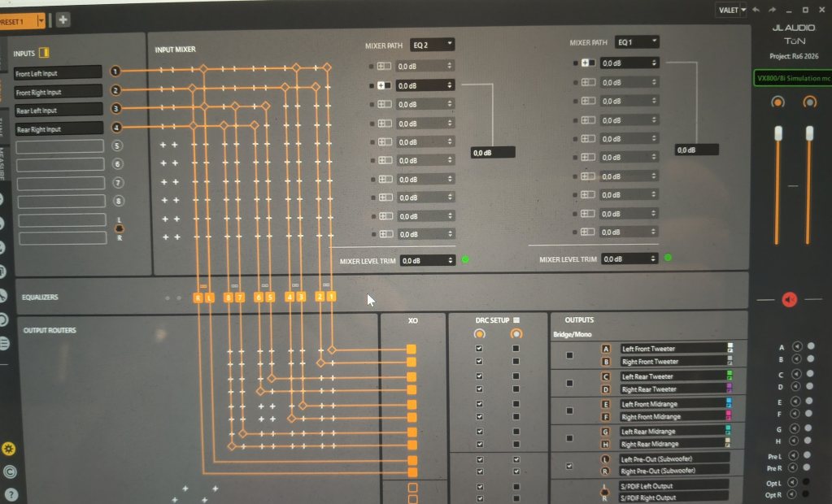The image size is (832, 504).
Task: Toggle first DRC checkbox for Left Front Tweeter
Action: tap(479, 349)
